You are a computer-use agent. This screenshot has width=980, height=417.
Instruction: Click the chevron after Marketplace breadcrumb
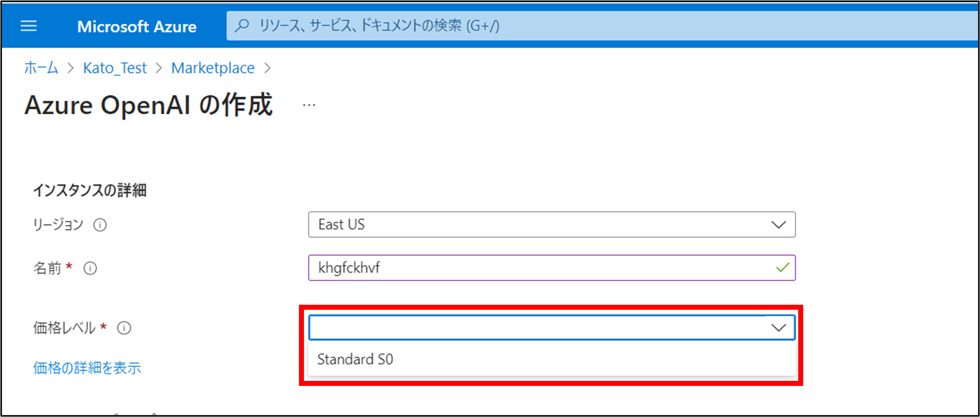point(267,68)
